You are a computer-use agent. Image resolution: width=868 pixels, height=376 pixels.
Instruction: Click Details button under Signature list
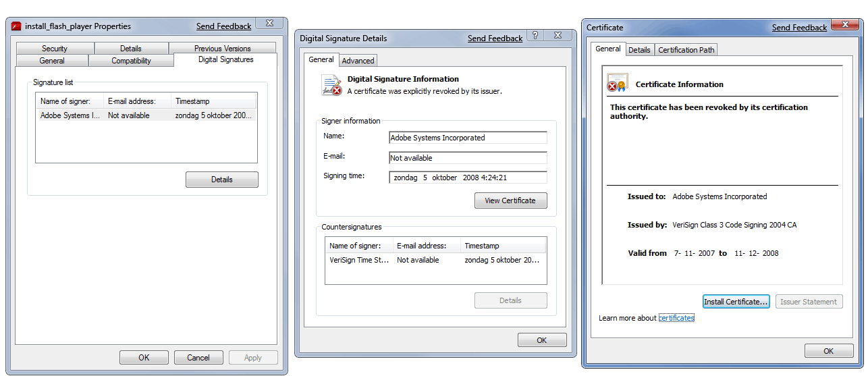click(222, 180)
